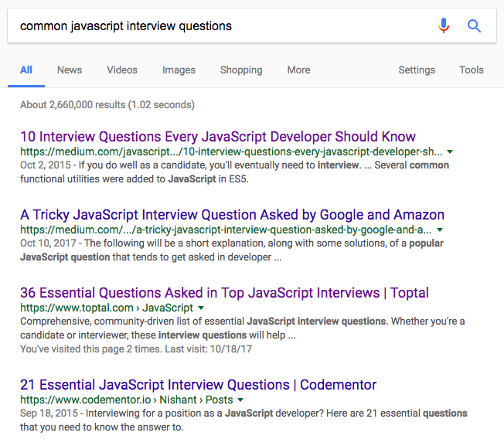This screenshot has width=504, height=446.
Task: Expand dropdown arrow beside toptal.com URL
Action: coord(200,308)
